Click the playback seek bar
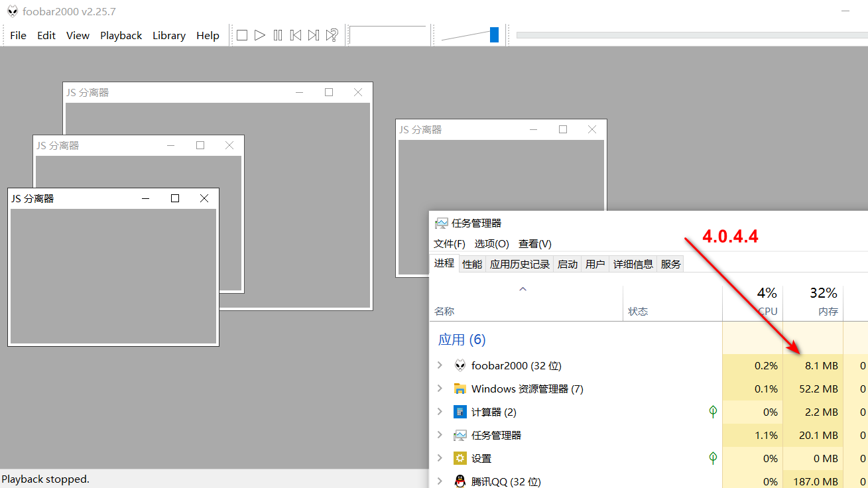Viewport: 868px width, 488px height. click(690, 35)
